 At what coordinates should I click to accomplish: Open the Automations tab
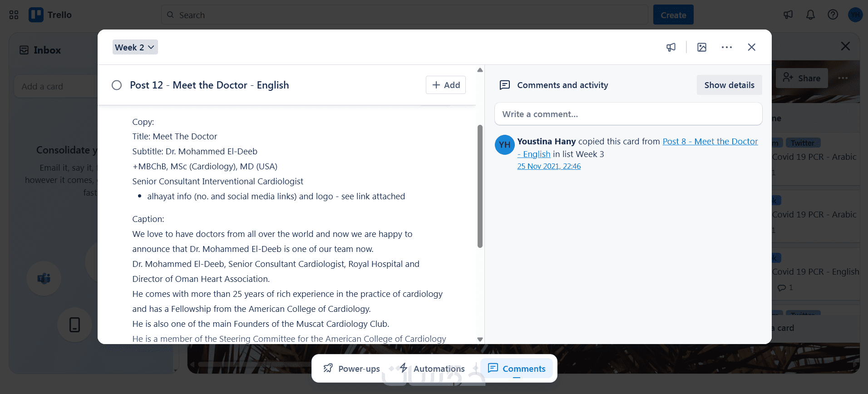click(x=432, y=369)
